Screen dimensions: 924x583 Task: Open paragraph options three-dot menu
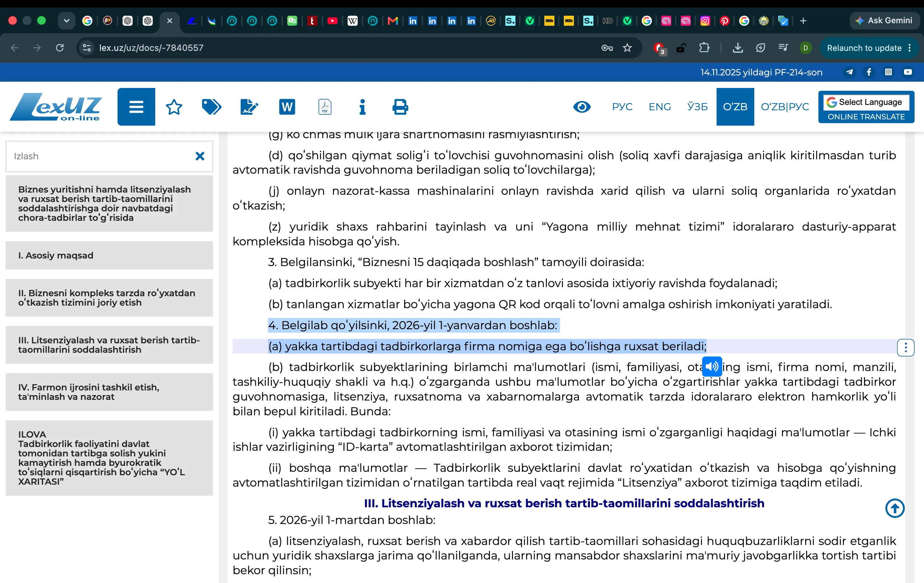point(905,348)
